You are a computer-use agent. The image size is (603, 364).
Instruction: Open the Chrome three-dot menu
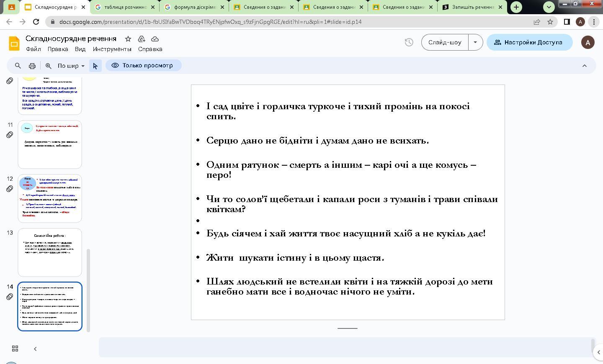594,22
